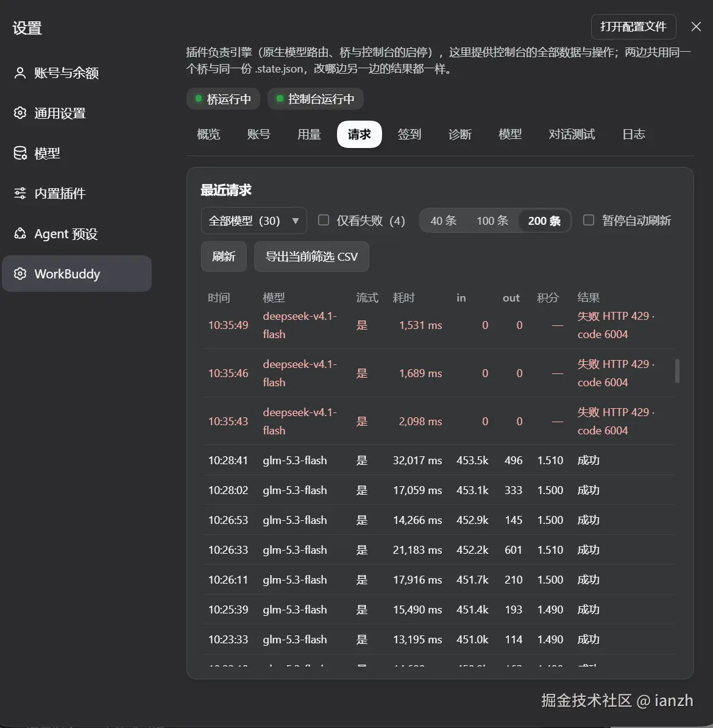This screenshot has width=713, height=728.
Task: Open the 内置插件 settings page
Action: pos(77,193)
